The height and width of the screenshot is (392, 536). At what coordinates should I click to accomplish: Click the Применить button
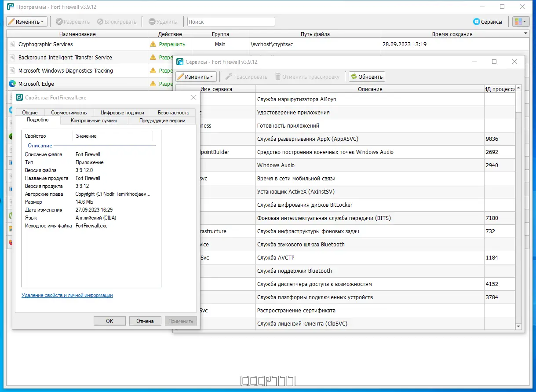click(181, 321)
